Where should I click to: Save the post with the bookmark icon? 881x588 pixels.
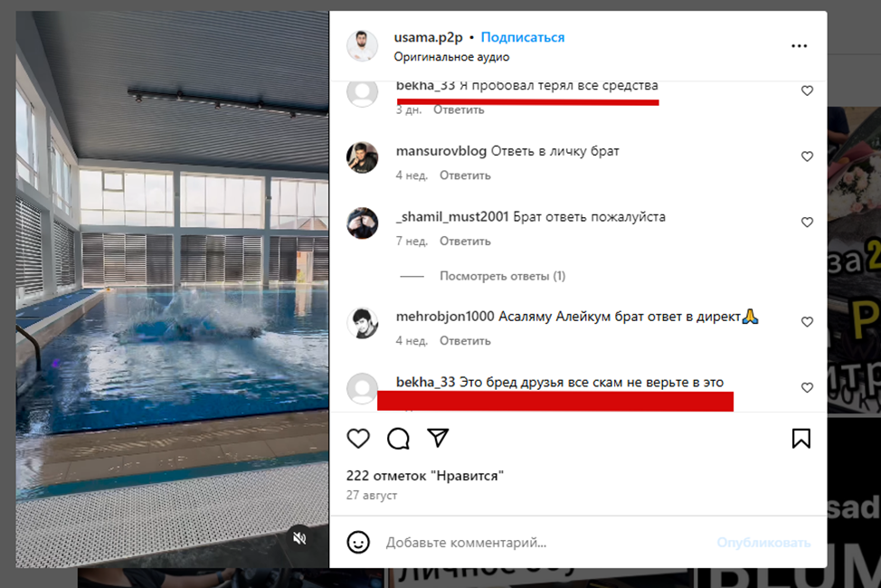(801, 439)
